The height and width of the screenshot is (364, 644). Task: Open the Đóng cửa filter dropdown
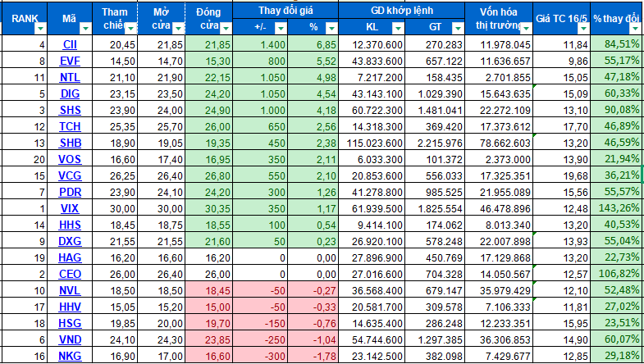point(226,29)
